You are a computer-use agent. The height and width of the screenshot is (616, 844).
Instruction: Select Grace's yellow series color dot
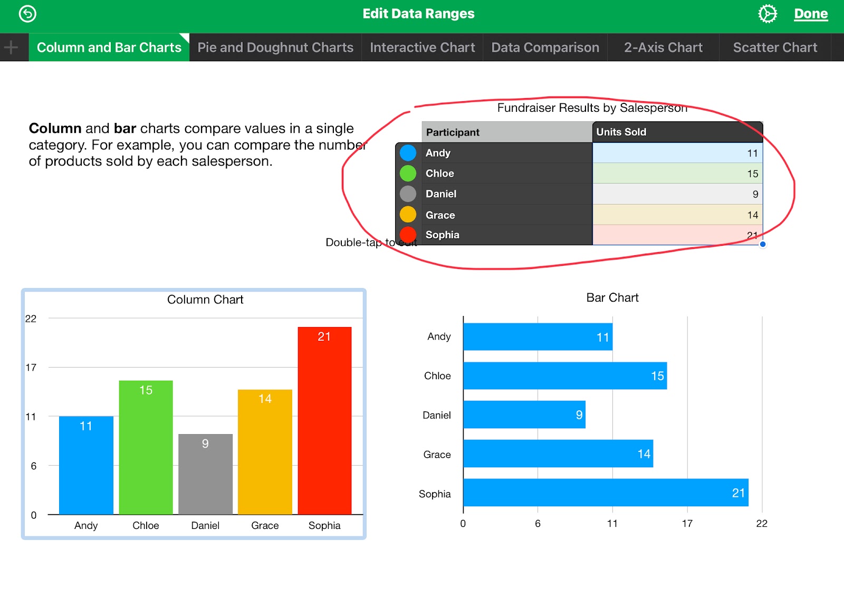[408, 215]
